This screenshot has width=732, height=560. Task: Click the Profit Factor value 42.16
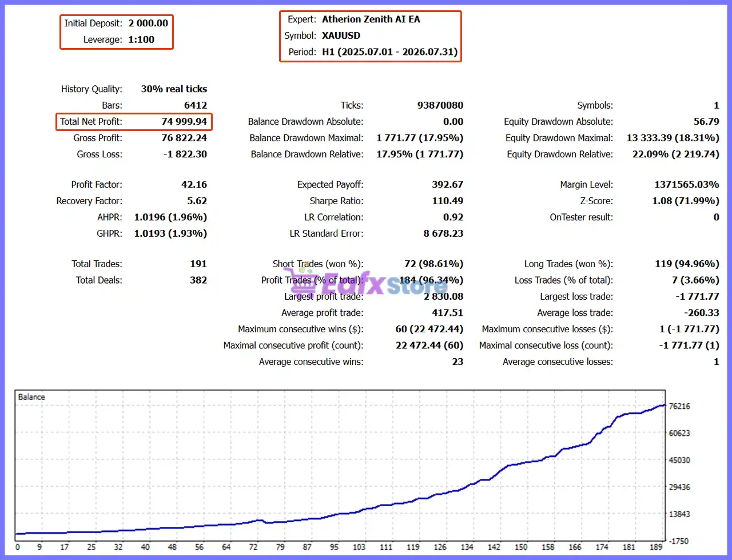pyautogui.click(x=194, y=185)
